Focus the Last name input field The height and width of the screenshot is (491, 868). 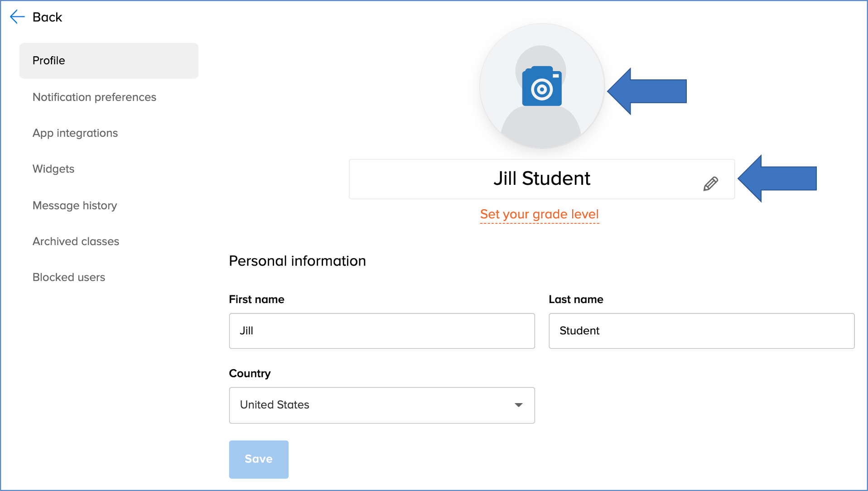click(x=701, y=331)
